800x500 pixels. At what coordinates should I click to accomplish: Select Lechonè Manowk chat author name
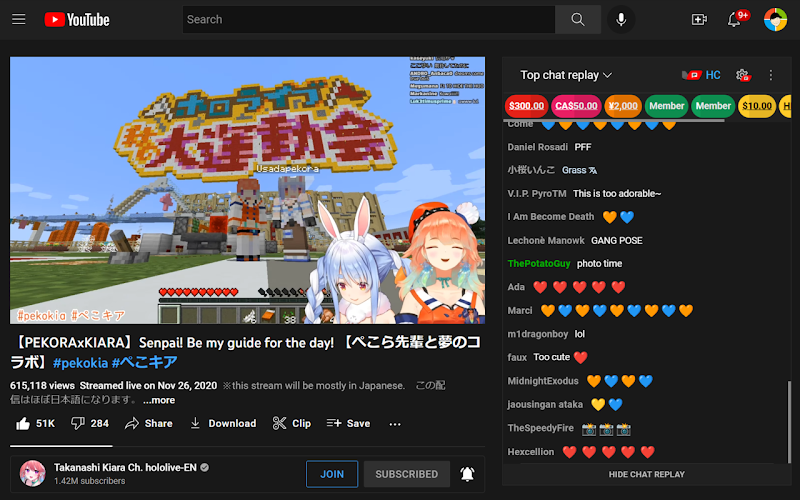click(546, 240)
